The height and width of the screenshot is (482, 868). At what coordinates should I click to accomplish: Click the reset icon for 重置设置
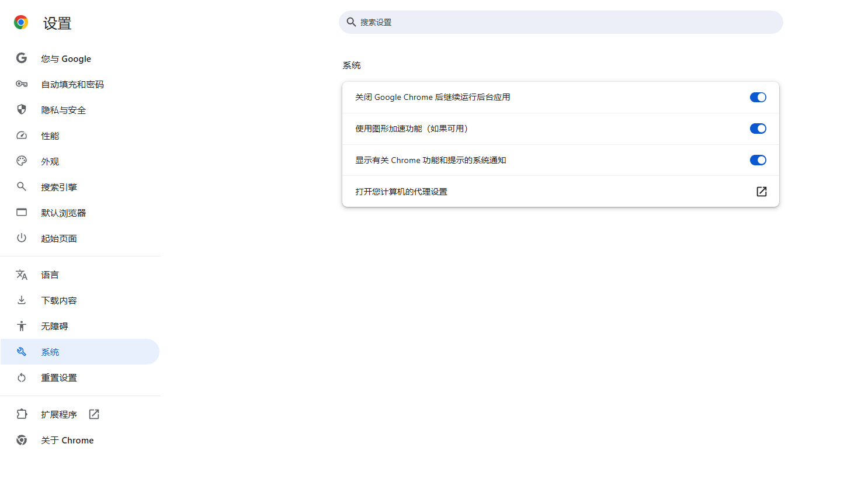pos(22,377)
